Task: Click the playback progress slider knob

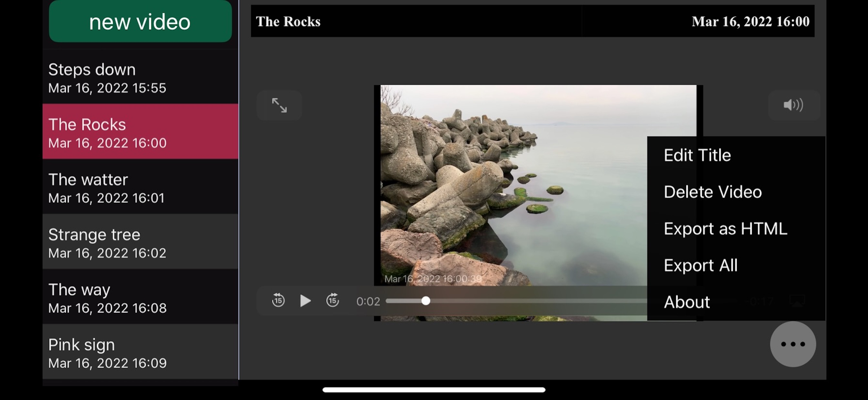Action: pyautogui.click(x=426, y=301)
